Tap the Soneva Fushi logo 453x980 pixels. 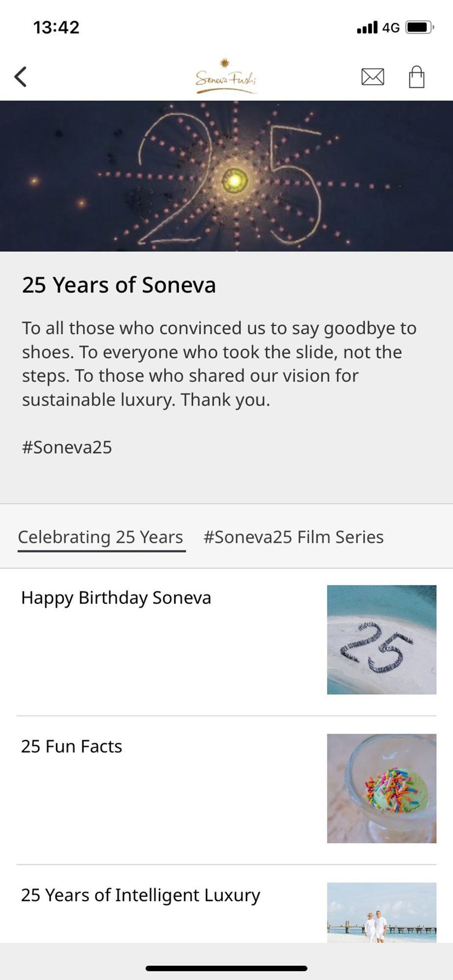point(226,77)
